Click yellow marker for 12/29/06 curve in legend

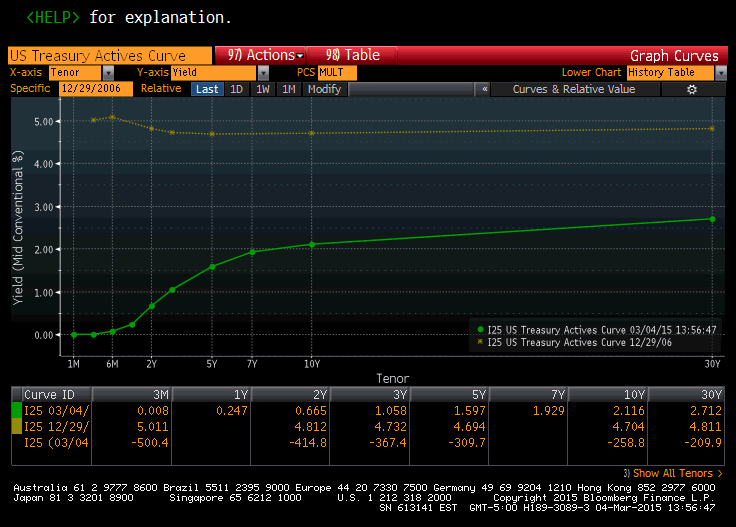481,342
